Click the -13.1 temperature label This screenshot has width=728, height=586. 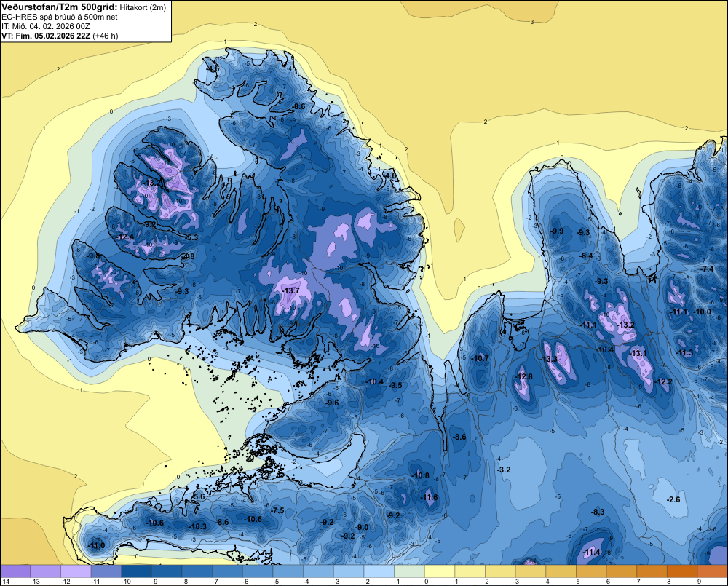638,353
